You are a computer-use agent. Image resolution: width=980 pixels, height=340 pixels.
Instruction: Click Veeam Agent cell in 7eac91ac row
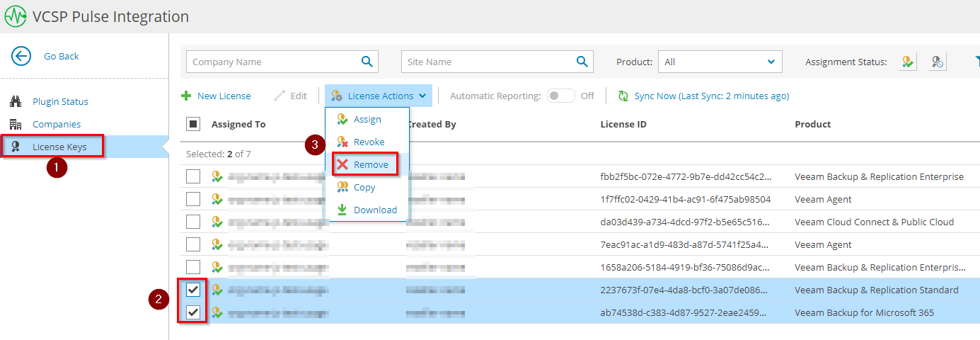(823, 244)
